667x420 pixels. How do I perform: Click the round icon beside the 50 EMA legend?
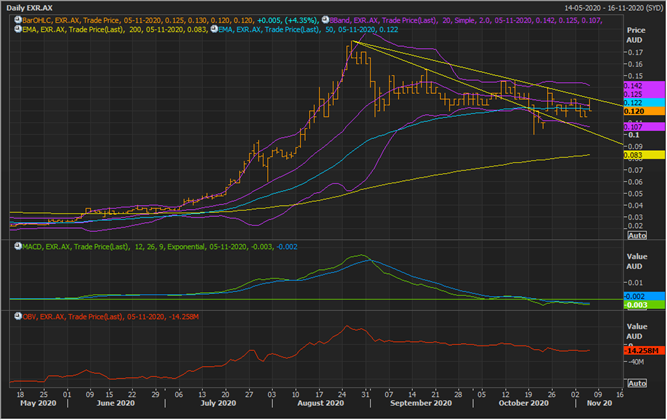(214, 29)
